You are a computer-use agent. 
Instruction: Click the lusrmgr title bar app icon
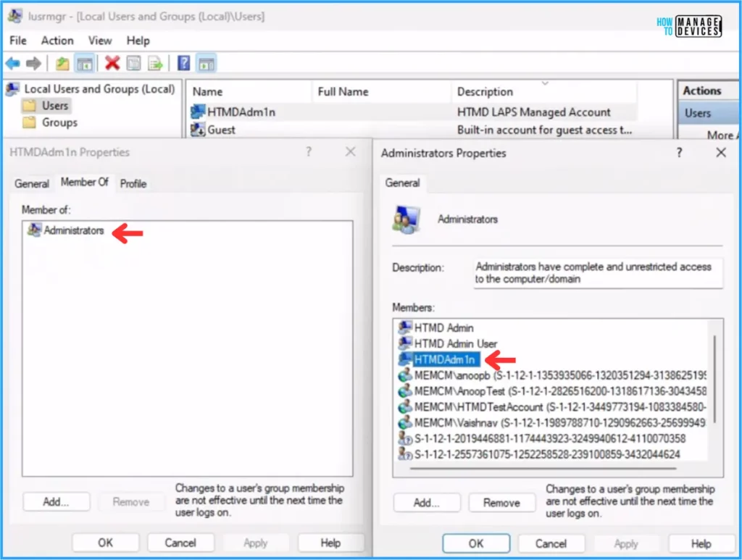[x=14, y=16]
